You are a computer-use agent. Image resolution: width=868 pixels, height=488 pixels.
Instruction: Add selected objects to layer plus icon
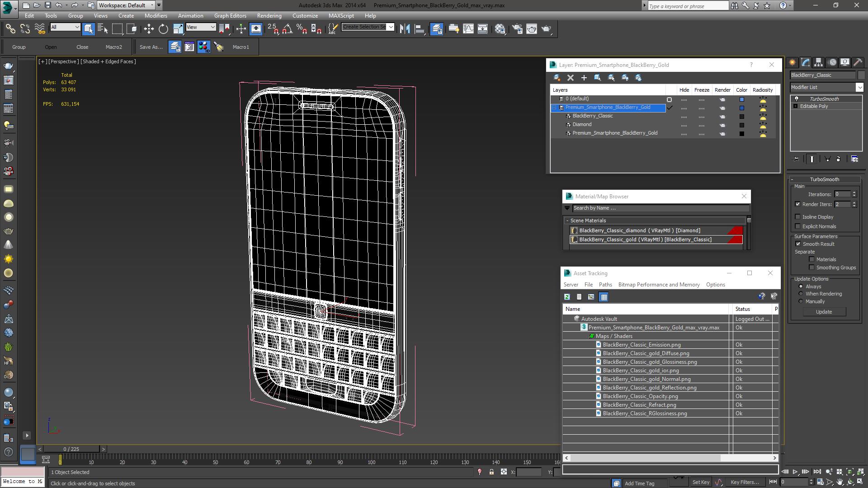pos(584,78)
